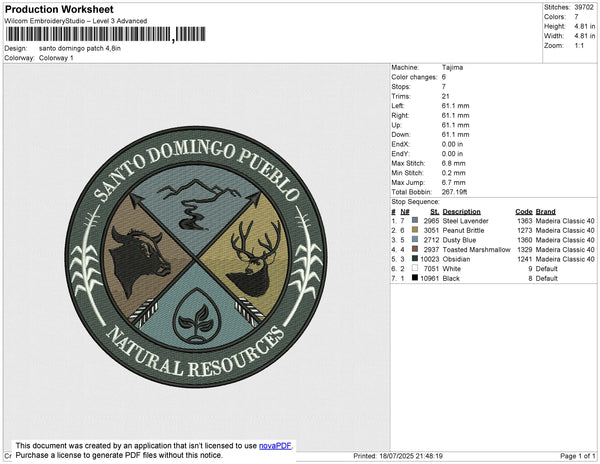The height and width of the screenshot is (464, 600).
Task: Click the Stitches value 39702
Action: coord(584,7)
